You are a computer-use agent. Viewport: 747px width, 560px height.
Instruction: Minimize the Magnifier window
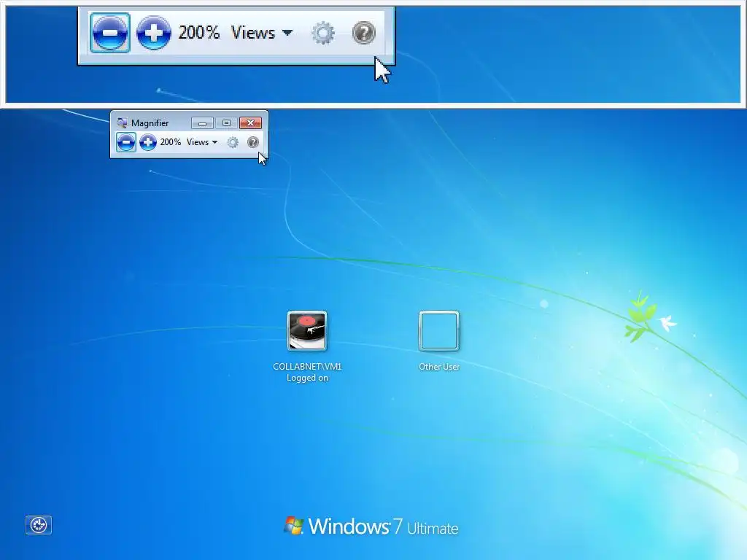[202, 122]
